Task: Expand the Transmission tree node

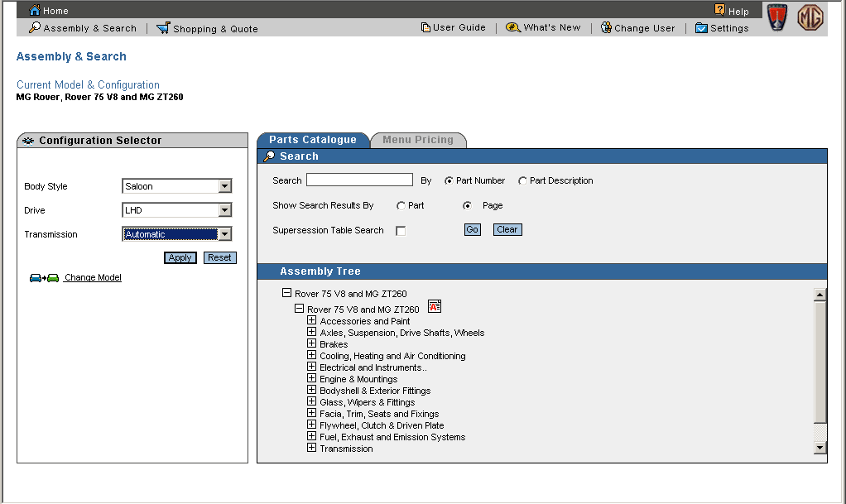Action: click(311, 448)
